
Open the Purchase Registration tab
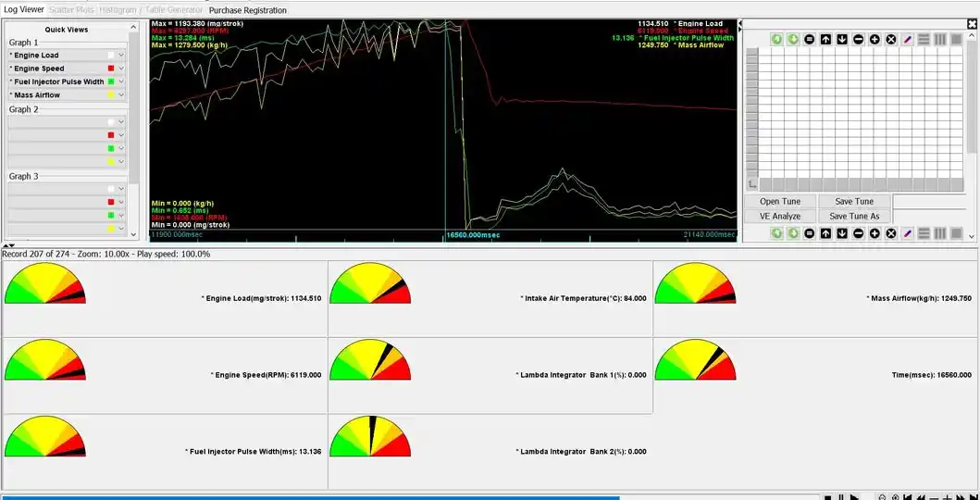click(x=248, y=10)
